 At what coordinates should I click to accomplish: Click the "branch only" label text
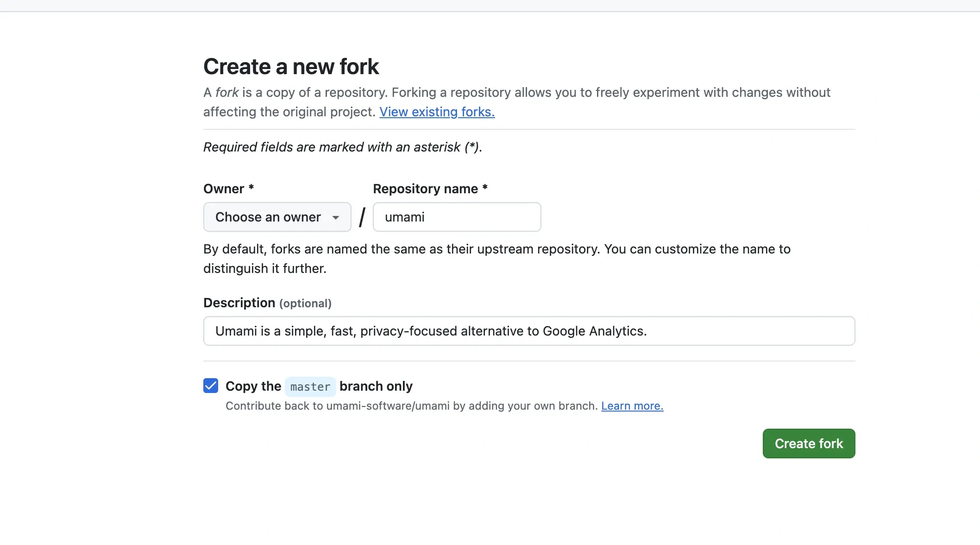[376, 386]
